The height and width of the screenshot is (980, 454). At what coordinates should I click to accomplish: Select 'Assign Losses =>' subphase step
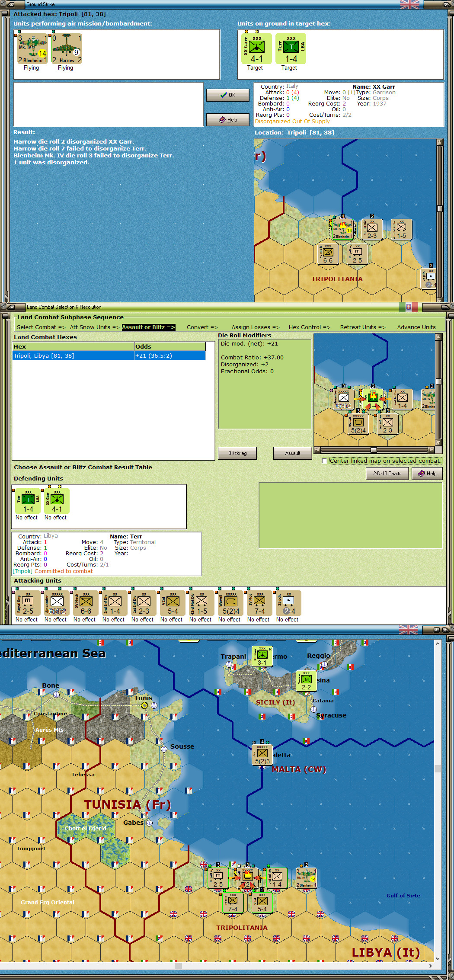[x=256, y=327]
